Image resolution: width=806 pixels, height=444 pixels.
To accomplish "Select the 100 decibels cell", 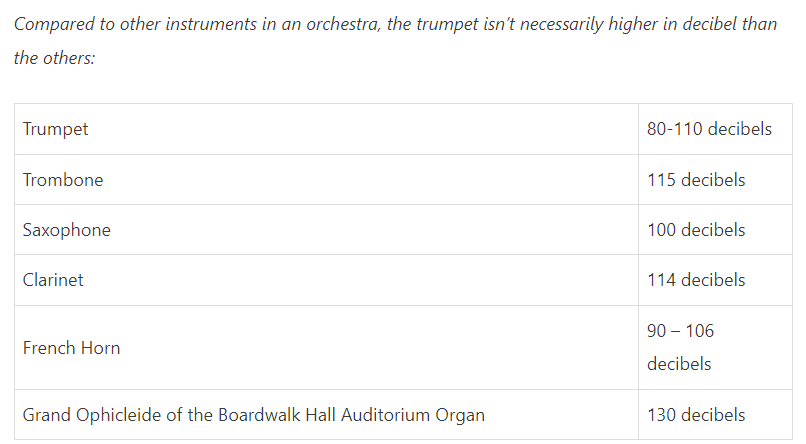I will point(715,230).
